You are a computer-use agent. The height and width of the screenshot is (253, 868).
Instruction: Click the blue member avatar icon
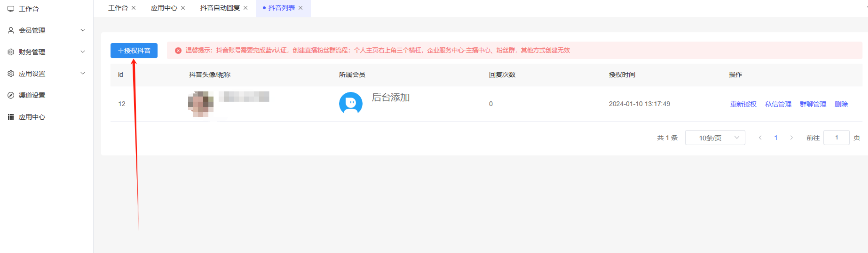click(351, 103)
